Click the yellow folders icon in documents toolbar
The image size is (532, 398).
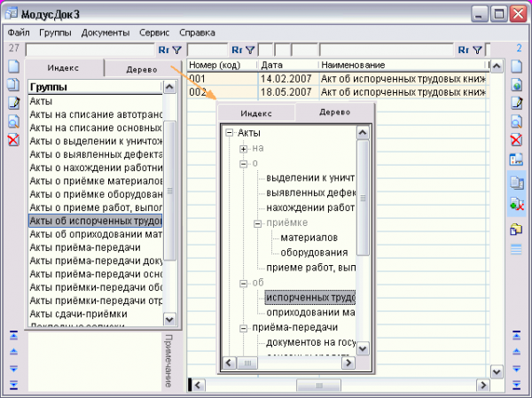(517, 230)
